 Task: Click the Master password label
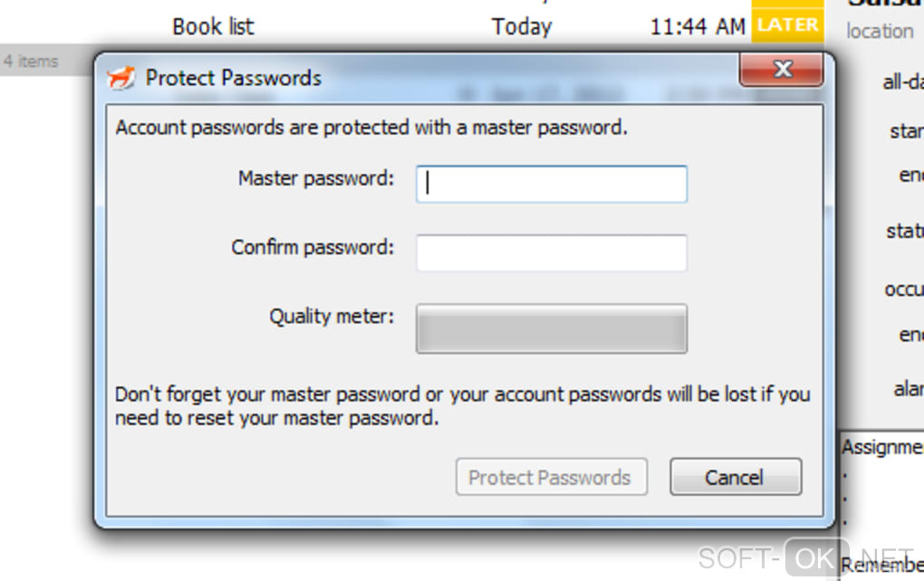click(316, 179)
